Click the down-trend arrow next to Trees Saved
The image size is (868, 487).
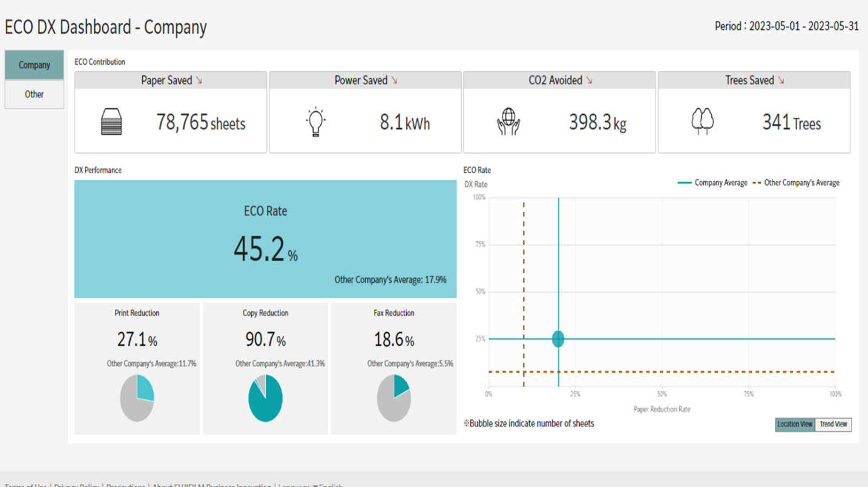tap(781, 80)
